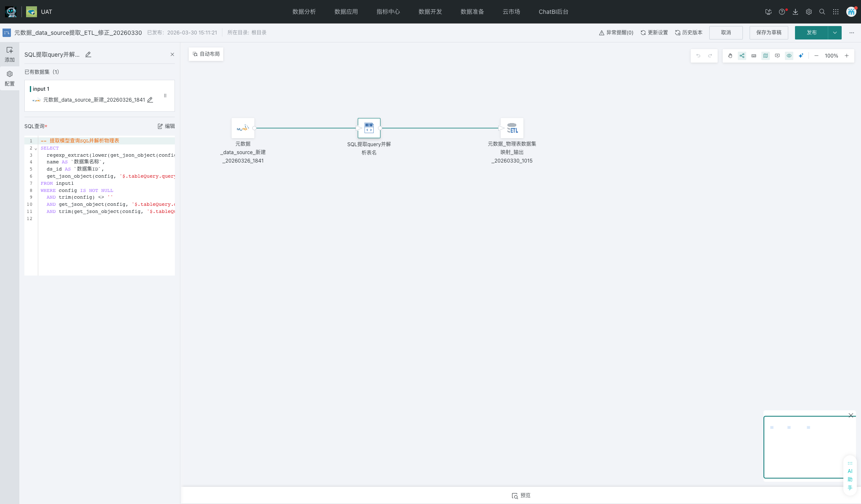The image size is (861, 504).
Task: Open the download icon in top bar
Action: [x=795, y=12]
